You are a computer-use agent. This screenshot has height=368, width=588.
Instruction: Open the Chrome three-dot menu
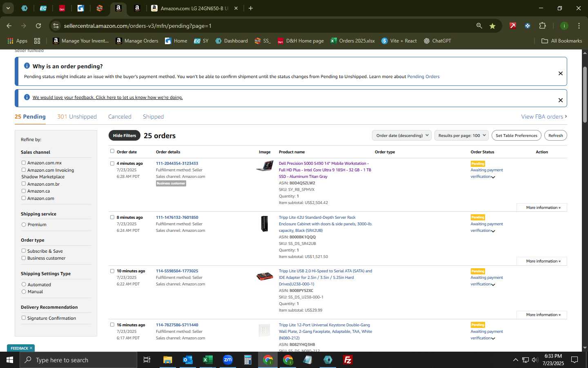click(x=579, y=26)
